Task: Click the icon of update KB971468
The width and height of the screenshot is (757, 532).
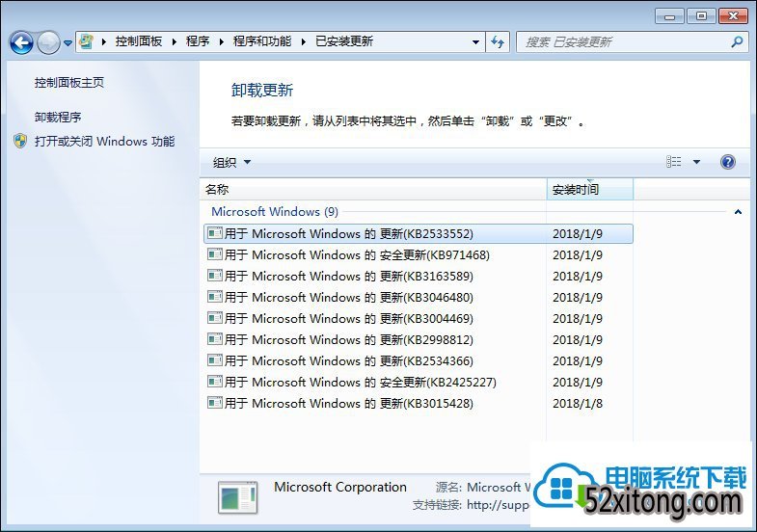Action: click(215, 254)
